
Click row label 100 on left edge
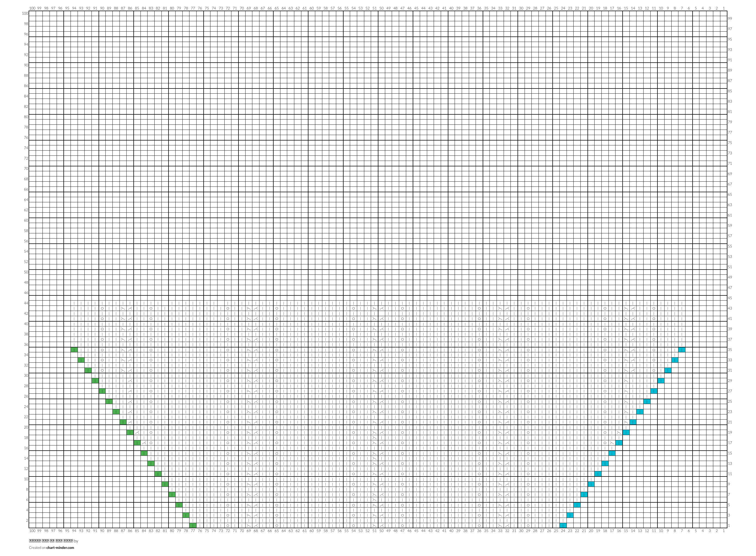(x=25, y=13)
